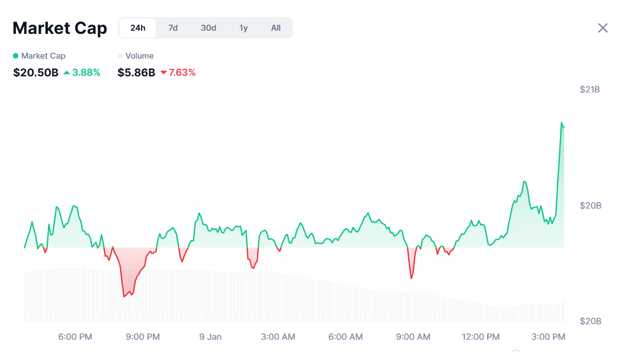Click the Volume legend label
Screen dimensions: 625x364
click(139, 56)
